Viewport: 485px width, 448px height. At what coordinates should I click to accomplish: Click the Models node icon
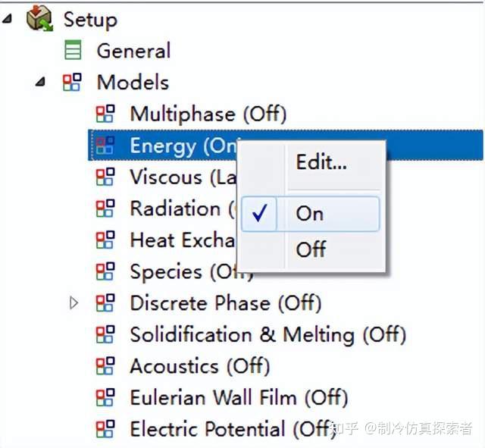tap(72, 82)
